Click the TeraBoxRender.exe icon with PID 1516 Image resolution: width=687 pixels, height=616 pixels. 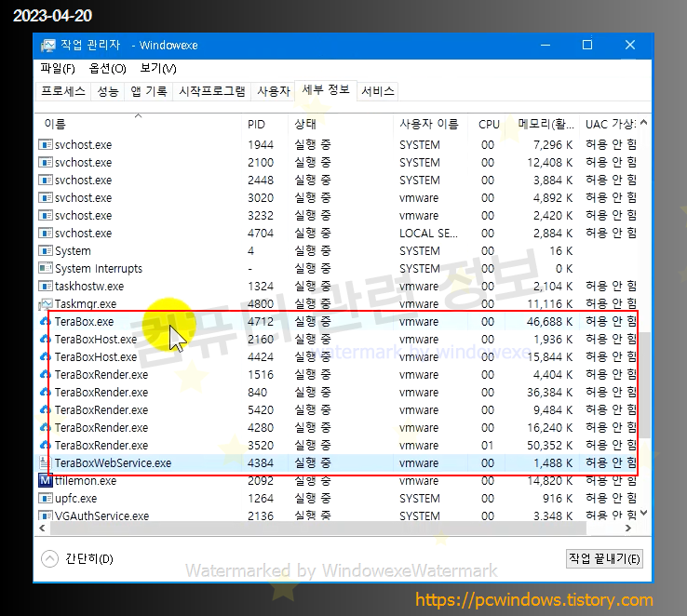click(x=45, y=374)
